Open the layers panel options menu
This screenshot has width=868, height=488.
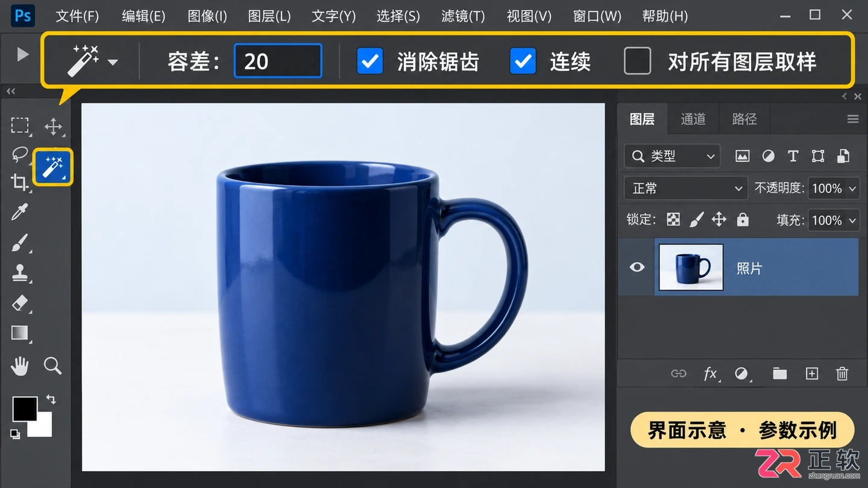coord(852,119)
